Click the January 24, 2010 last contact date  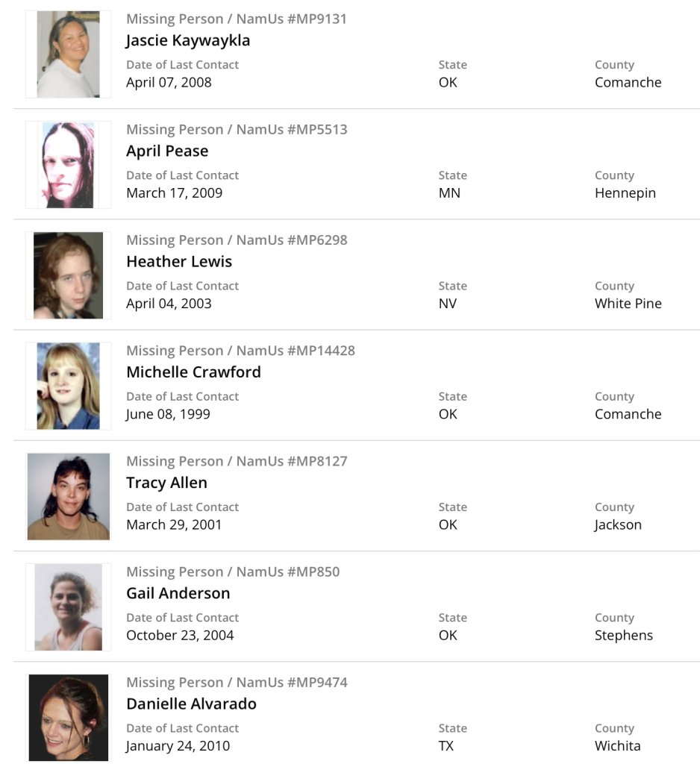click(x=178, y=745)
